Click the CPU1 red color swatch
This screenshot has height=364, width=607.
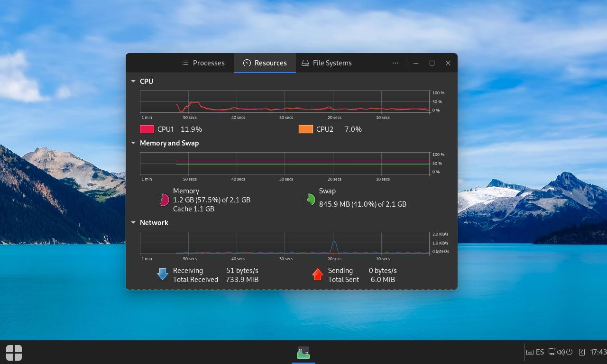(147, 129)
